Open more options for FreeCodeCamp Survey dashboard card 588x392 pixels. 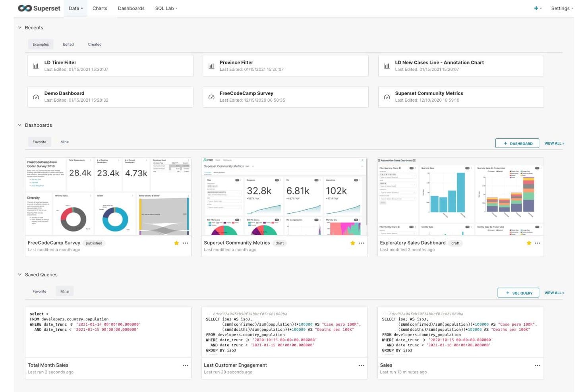click(186, 243)
